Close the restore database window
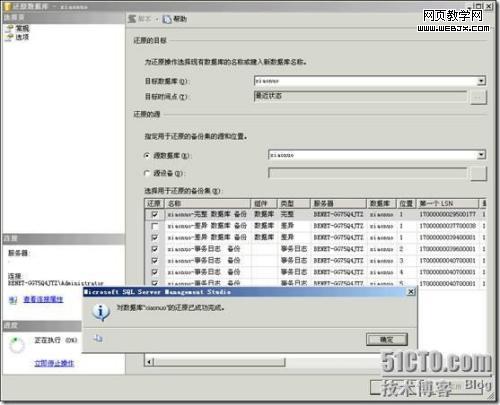This screenshot has height=405, width=500. pyautogui.click(x=488, y=6)
